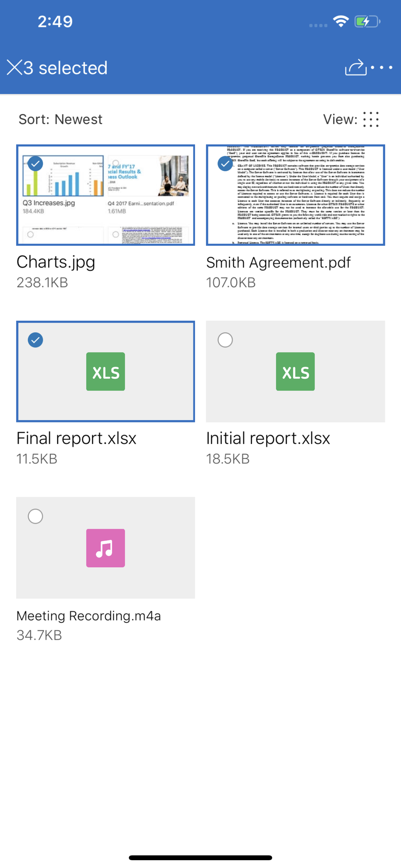
Task: Tap the X to cancel selection
Action: point(14,68)
